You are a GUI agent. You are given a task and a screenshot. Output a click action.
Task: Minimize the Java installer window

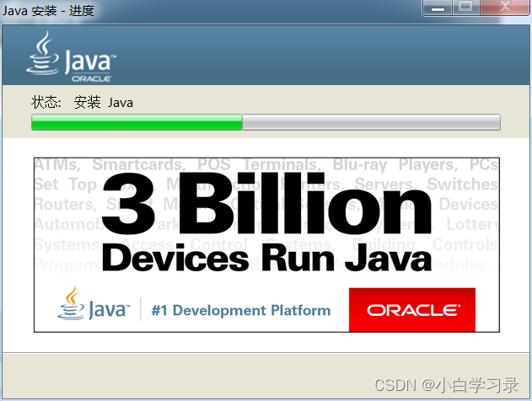point(438,8)
